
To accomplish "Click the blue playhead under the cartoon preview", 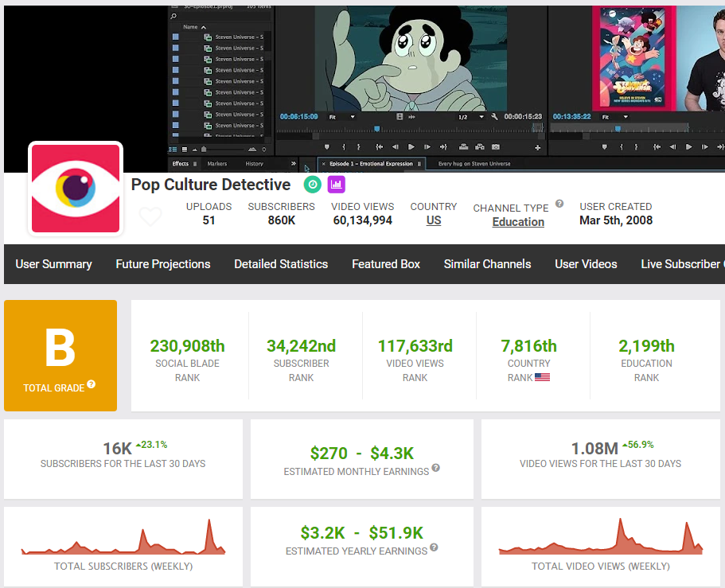I will point(377,129).
